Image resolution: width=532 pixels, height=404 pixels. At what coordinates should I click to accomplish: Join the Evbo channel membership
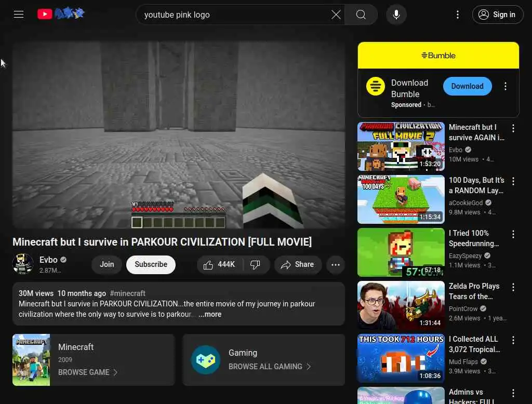[x=107, y=264]
